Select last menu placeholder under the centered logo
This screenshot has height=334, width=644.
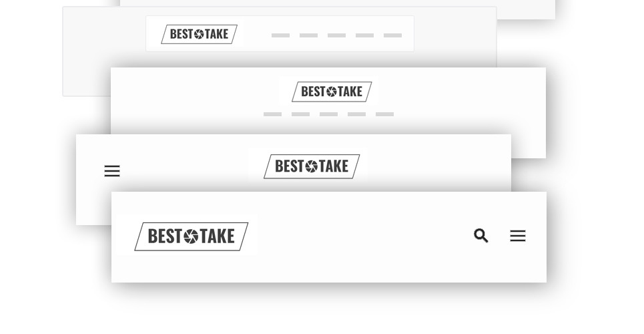click(x=384, y=114)
